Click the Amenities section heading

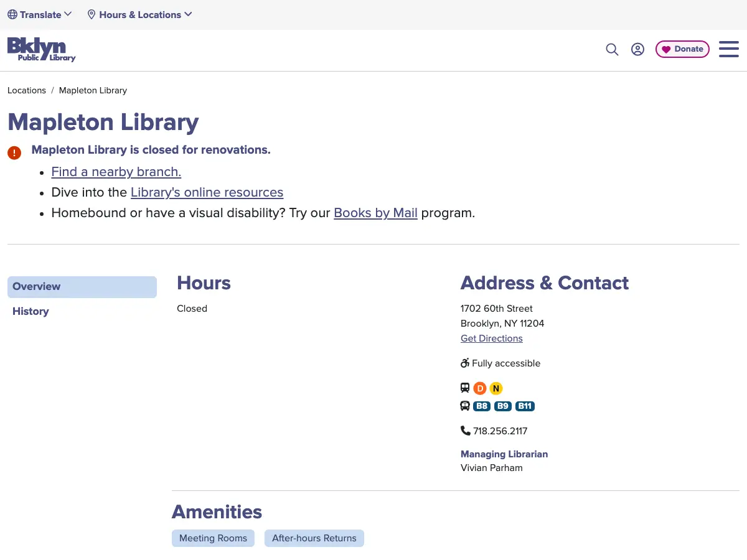(x=217, y=511)
